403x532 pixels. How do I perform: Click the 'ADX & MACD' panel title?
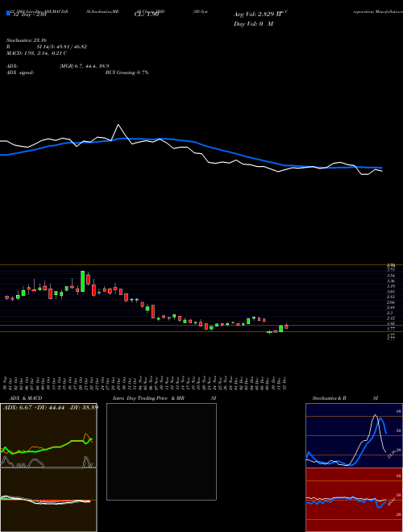pos(26,398)
